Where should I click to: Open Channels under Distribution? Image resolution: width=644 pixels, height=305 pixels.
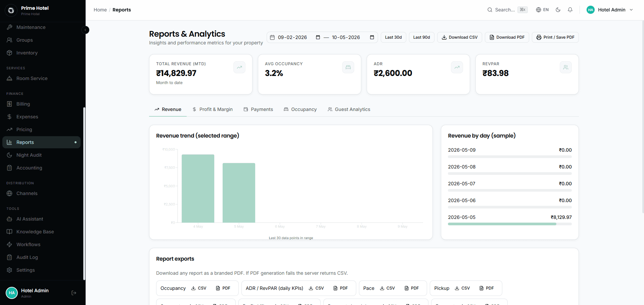click(41, 193)
